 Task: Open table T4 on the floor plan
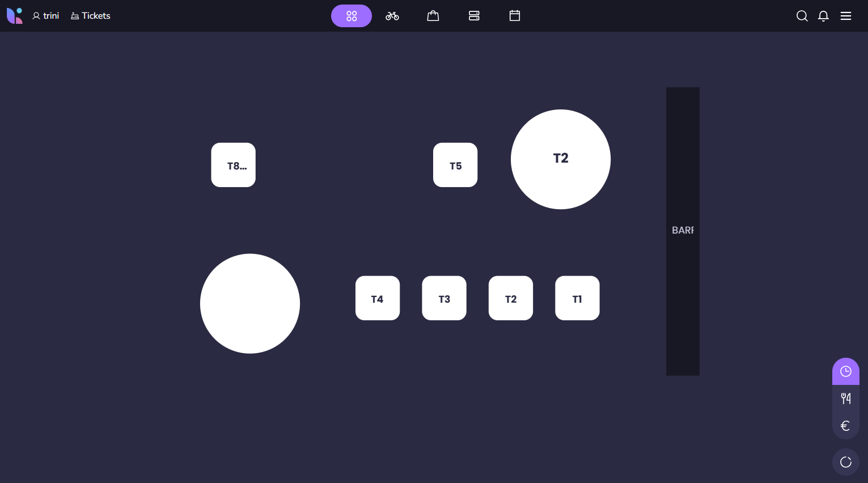378,298
